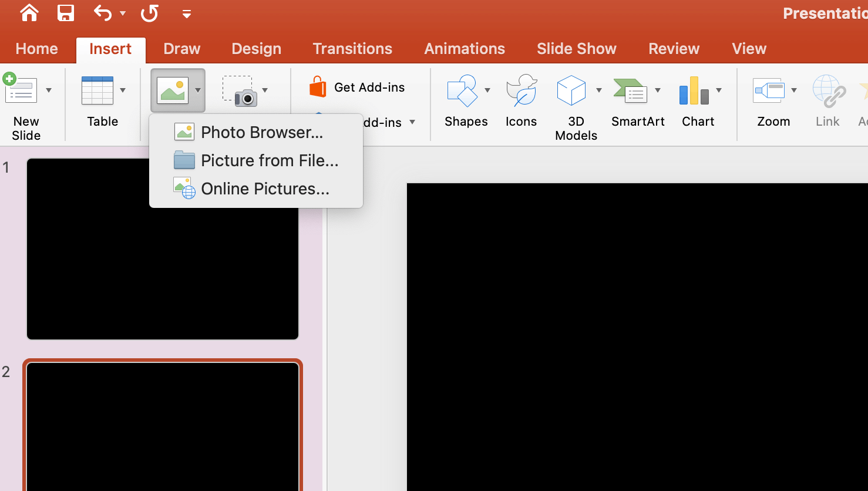This screenshot has height=491, width=868.
Task: Open the Slide Show tab
Action: pyautogui.click(x=576, y=49)
